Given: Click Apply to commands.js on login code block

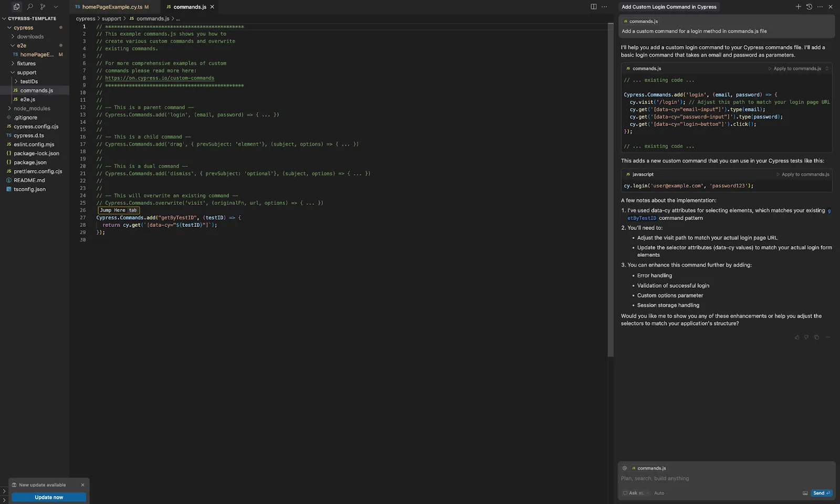Looking at the screenshot, I should coord(794,68).
